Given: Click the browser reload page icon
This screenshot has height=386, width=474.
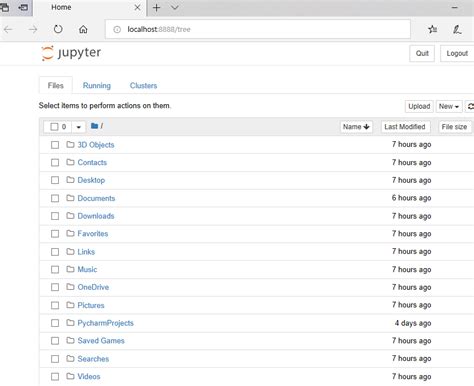Looking at the screenshot, I should click(x=58, y=29).
